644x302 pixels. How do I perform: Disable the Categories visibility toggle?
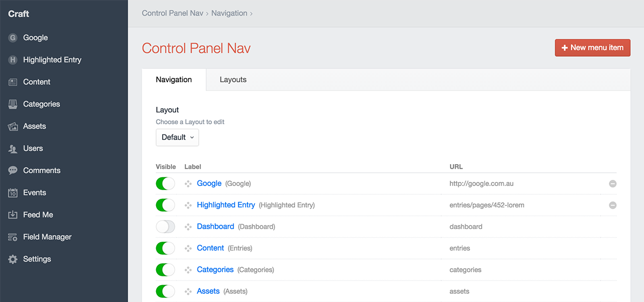[x=165, y=270]
